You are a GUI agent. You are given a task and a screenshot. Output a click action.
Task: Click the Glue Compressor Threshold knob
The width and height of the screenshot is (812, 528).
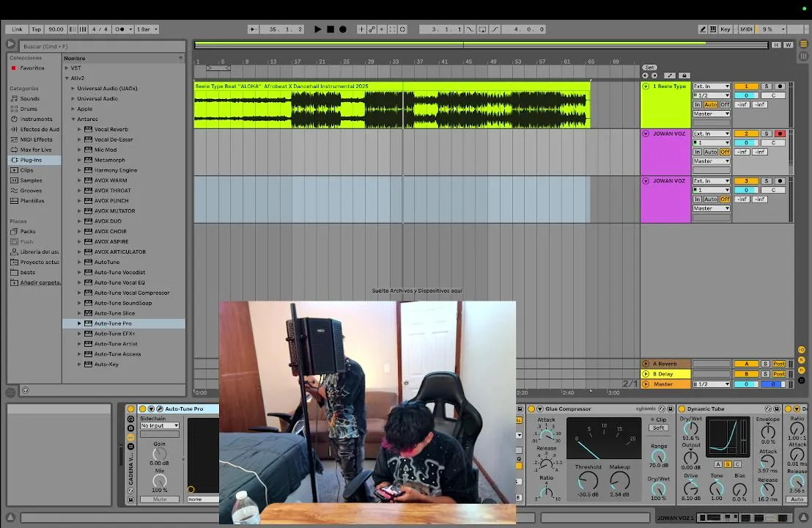[588, 481]
